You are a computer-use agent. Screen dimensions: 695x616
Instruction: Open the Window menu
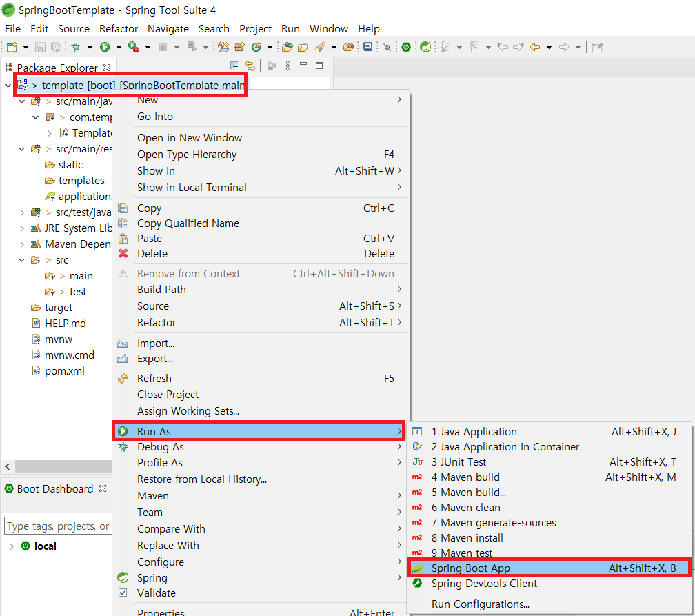[328, 29]
